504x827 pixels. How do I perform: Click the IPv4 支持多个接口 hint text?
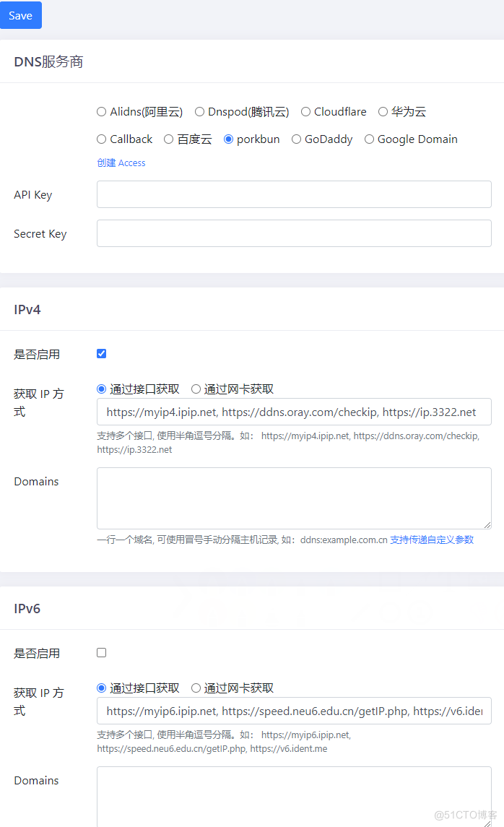[288, 443]
